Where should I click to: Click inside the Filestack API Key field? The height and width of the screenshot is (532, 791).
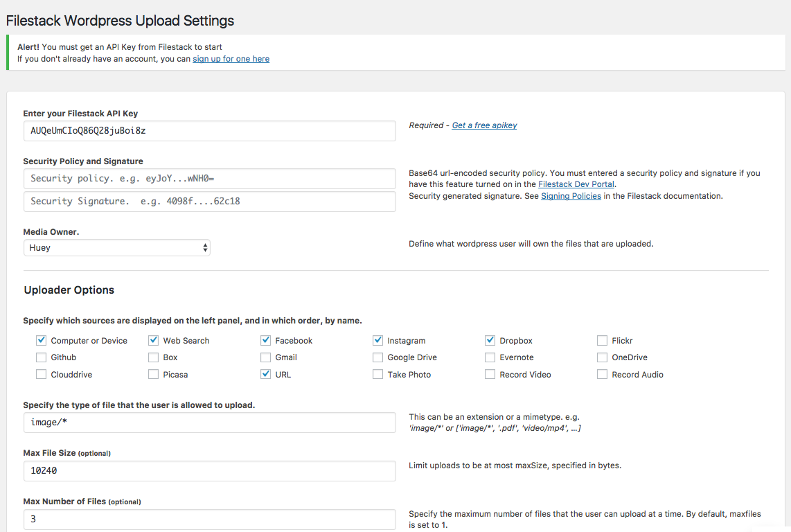pyautogui.click(x=210, y=131)
